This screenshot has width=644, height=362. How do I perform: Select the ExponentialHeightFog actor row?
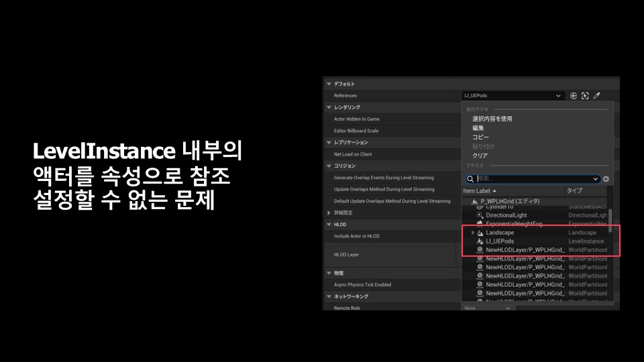[535, 224]
